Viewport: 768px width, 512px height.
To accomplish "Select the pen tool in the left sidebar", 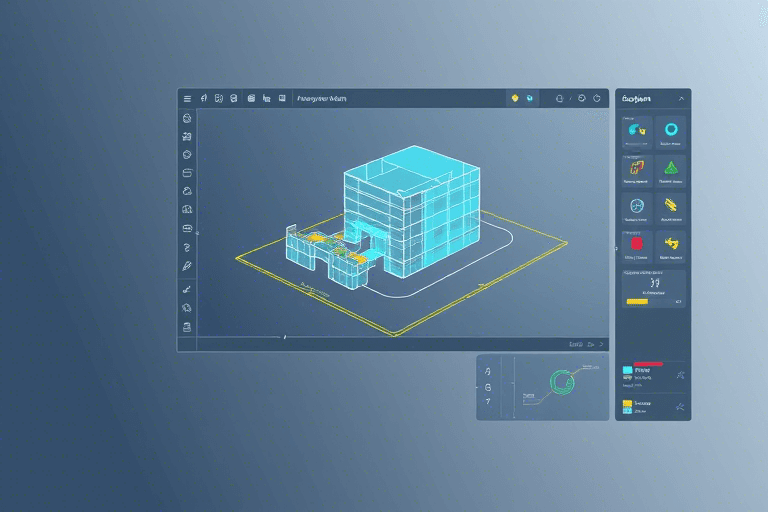I will click(187, 267).
